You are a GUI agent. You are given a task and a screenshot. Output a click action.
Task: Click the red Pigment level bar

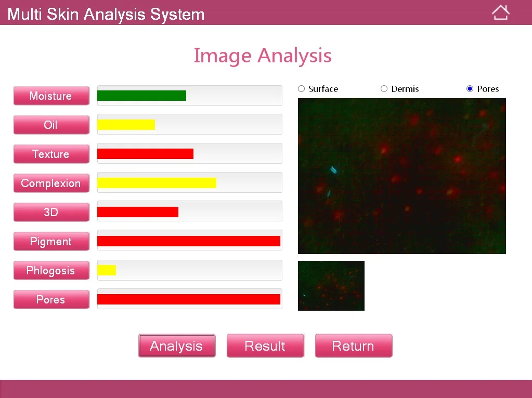point(189,242)
